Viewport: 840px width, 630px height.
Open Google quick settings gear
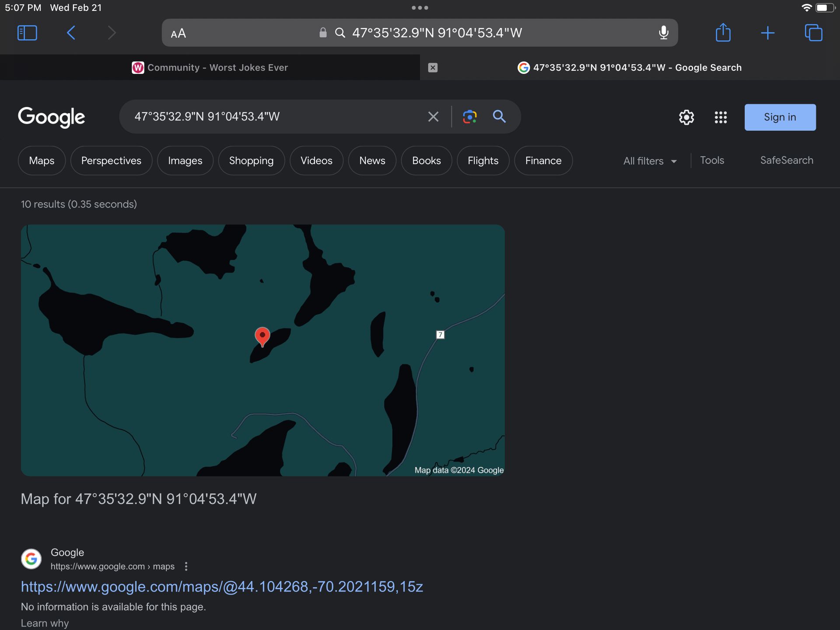[x=686, y=117]
